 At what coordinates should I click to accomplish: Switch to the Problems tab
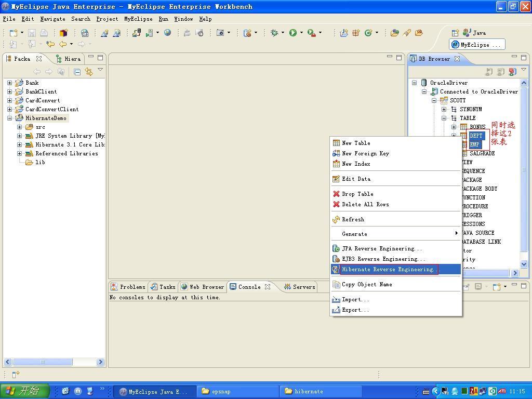[128, 287]
